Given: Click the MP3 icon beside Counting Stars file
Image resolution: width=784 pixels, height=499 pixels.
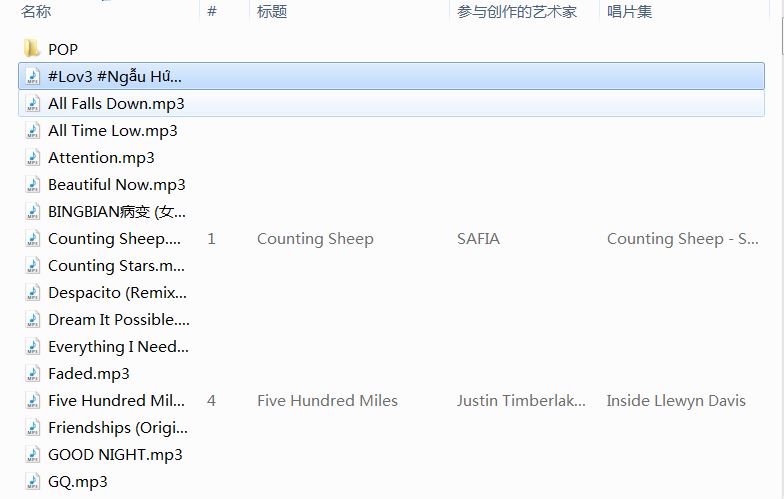Looking at the screenshot, I should point(32,266).
